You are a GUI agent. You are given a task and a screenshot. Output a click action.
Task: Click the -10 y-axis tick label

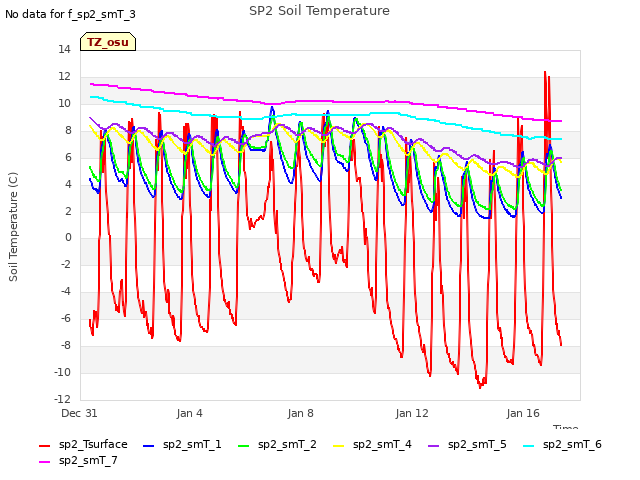[x=62, y=372]
